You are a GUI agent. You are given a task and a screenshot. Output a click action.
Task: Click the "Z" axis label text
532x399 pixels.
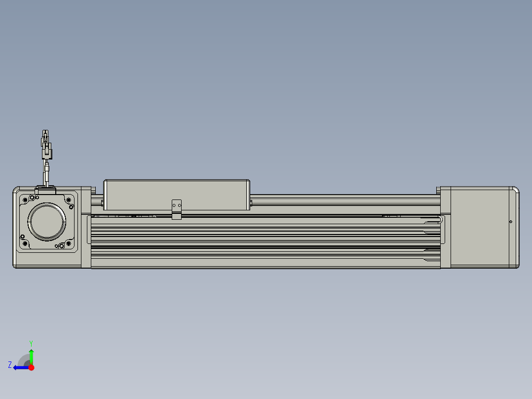click(x=10, y=365)
